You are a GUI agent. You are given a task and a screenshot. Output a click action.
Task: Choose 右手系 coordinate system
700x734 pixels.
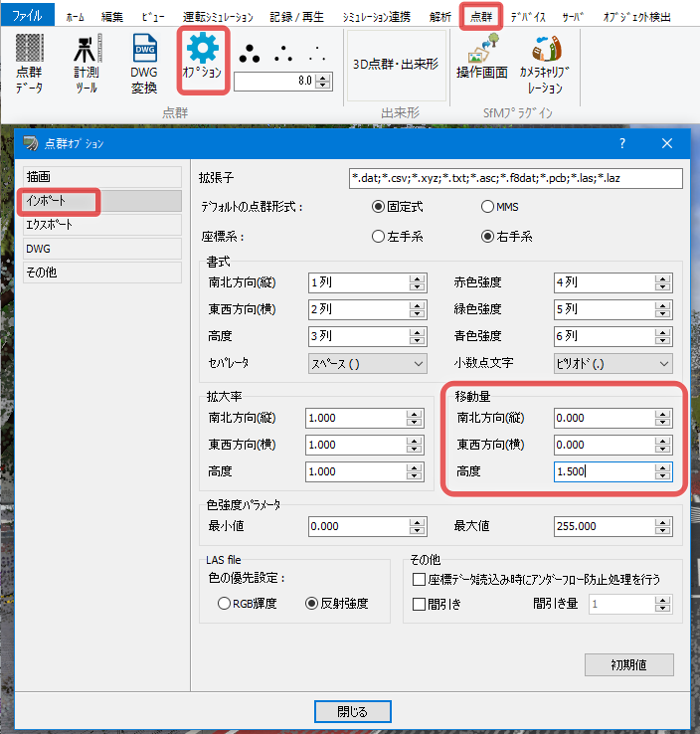tap(507, 237)
